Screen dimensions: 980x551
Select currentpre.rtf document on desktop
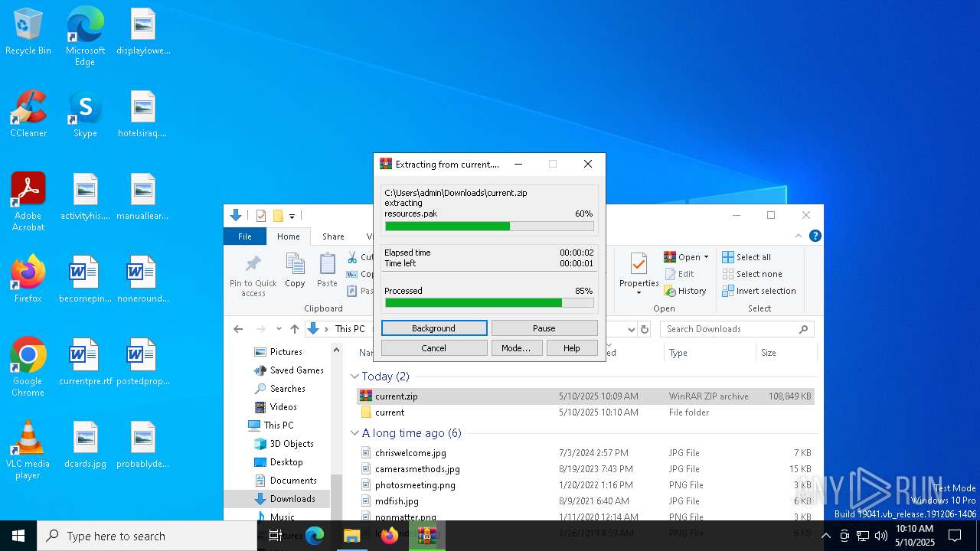pos(85,363)
